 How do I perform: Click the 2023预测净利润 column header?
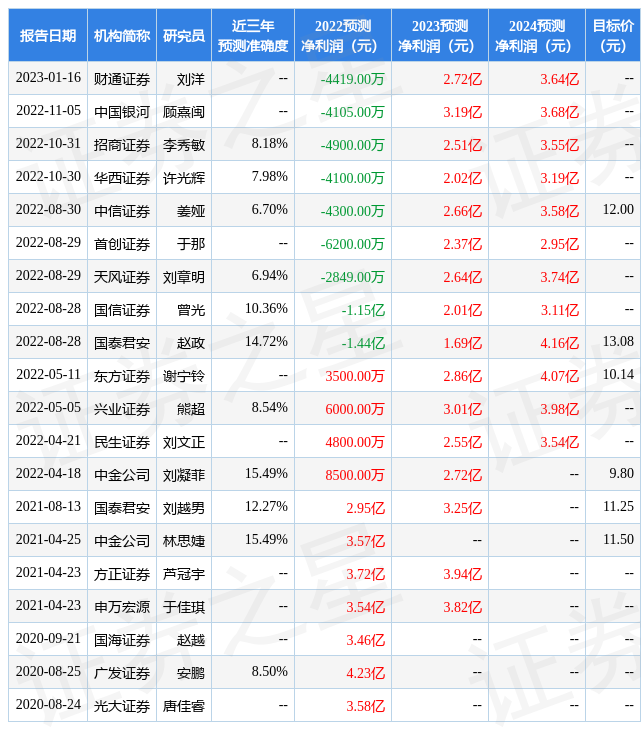(x=440, y=35)
